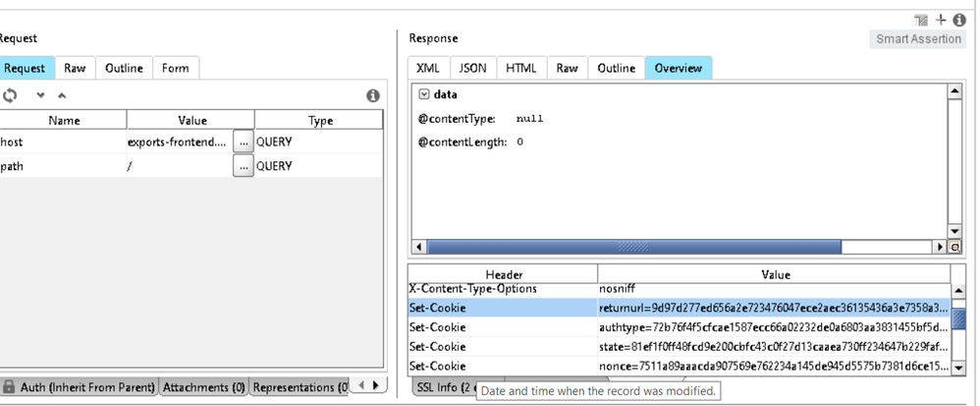Collapse the data node in Overview

[424, 94]
